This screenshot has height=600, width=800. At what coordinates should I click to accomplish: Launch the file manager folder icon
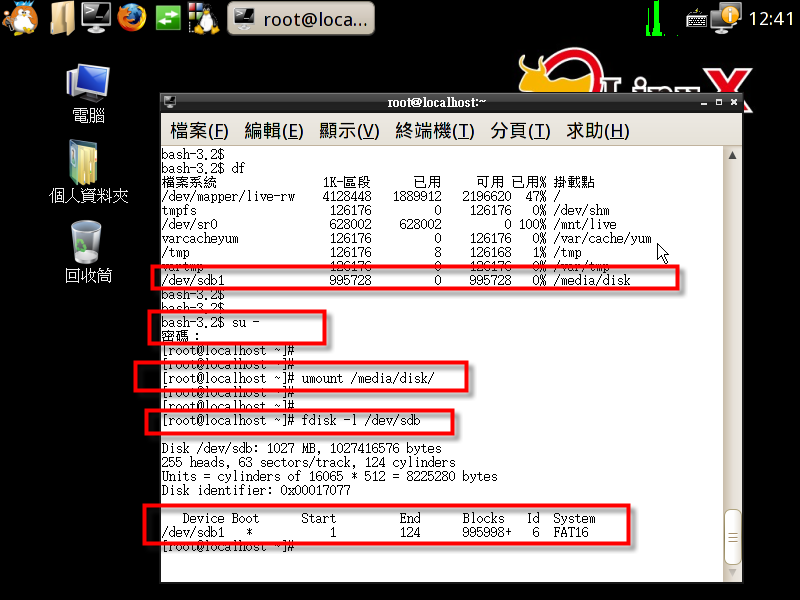(62, 17)
